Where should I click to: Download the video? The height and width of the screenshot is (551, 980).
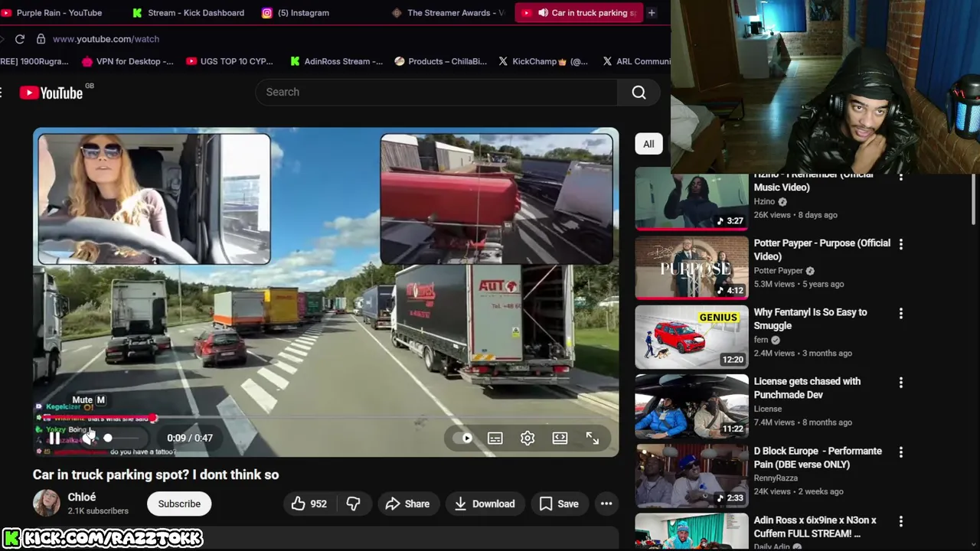484,504
